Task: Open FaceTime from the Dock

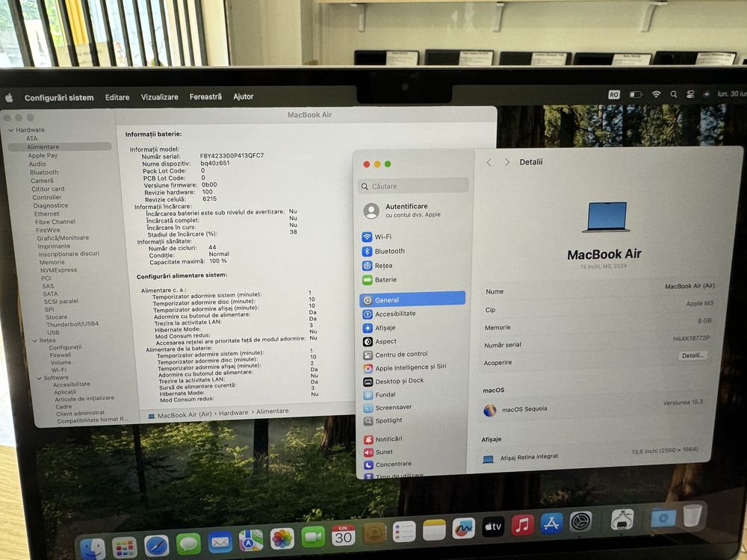Action: 312,537
